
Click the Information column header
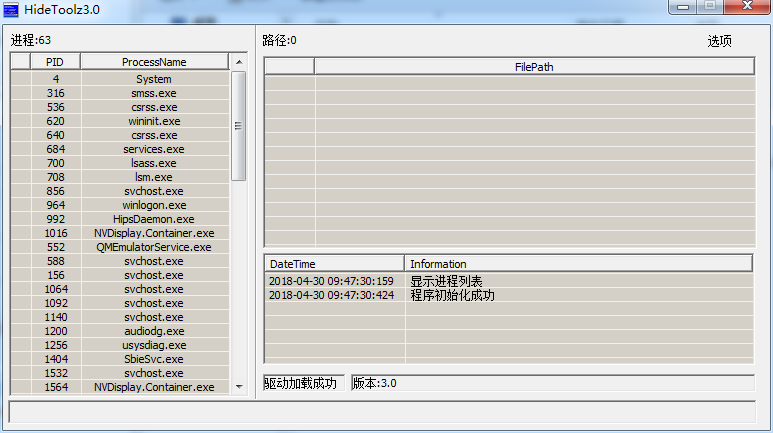(578, 264)
